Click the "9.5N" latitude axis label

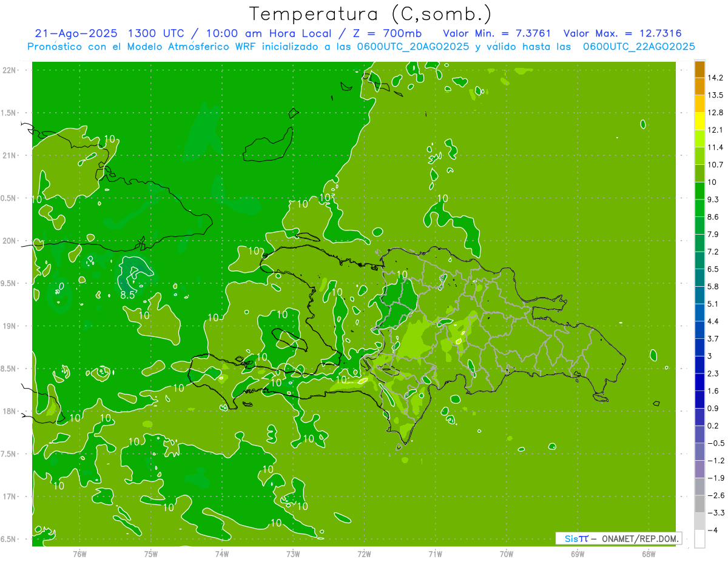(x=8, y=283)
